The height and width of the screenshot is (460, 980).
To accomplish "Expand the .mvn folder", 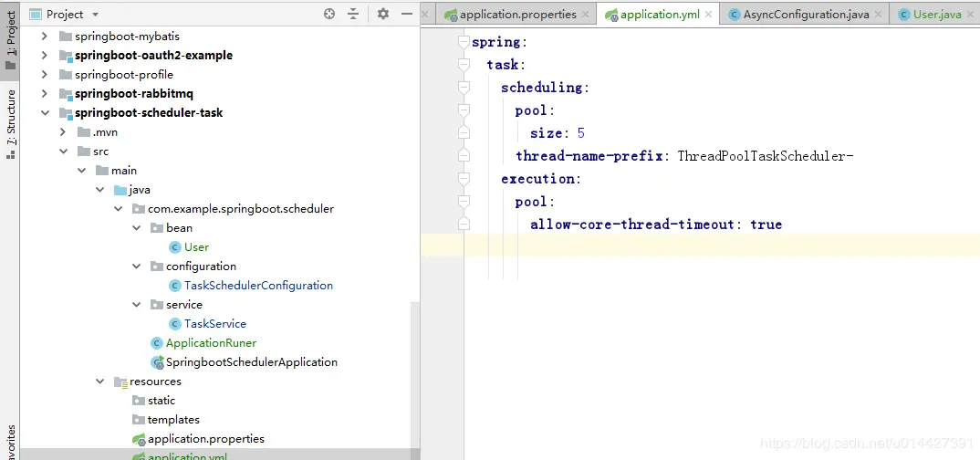I will coord(62,131).
